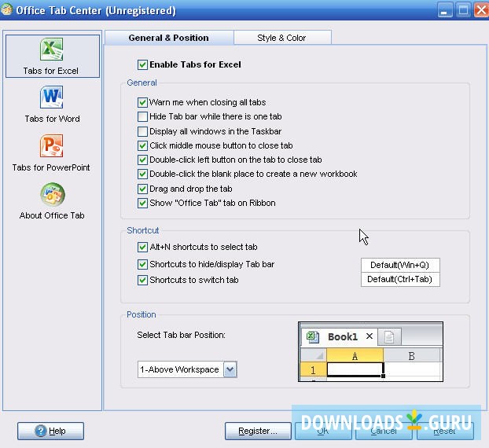Close the Office Tab Center window
Image resolution: width=489 pixels, height=448 pixels.
[481, 10]
